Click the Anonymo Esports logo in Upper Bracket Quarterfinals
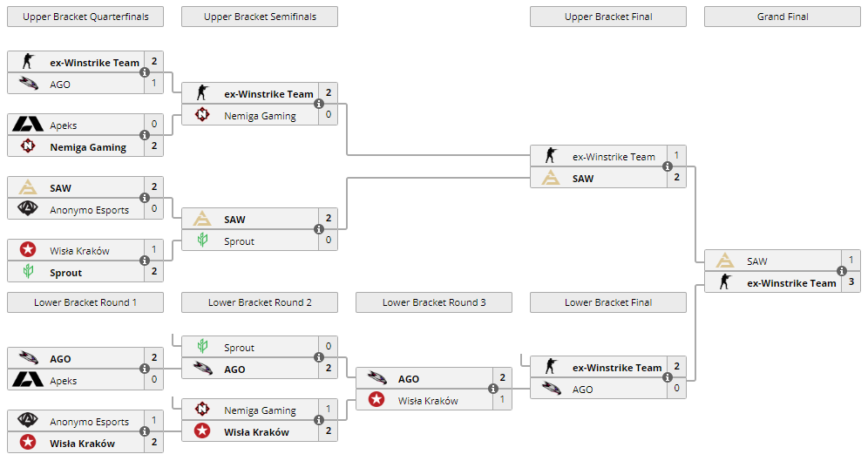The height and width of the screenshot is (461, 868). click(x=28, y=210)
